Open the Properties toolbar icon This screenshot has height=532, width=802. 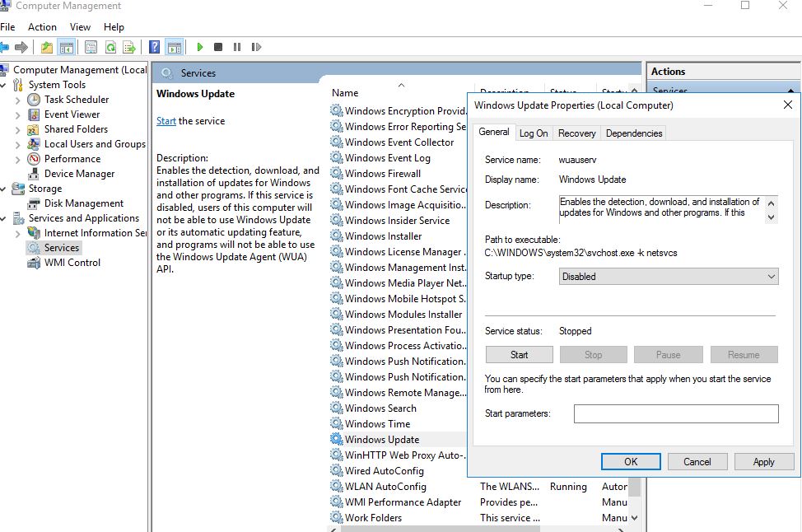91,48
